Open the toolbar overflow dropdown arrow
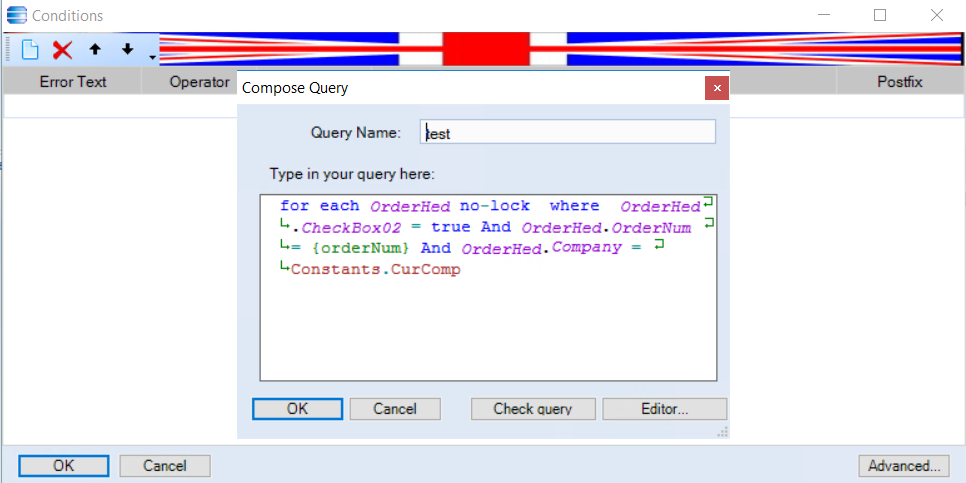The width and height of the screenshot is (966, 483). point(152,58)
